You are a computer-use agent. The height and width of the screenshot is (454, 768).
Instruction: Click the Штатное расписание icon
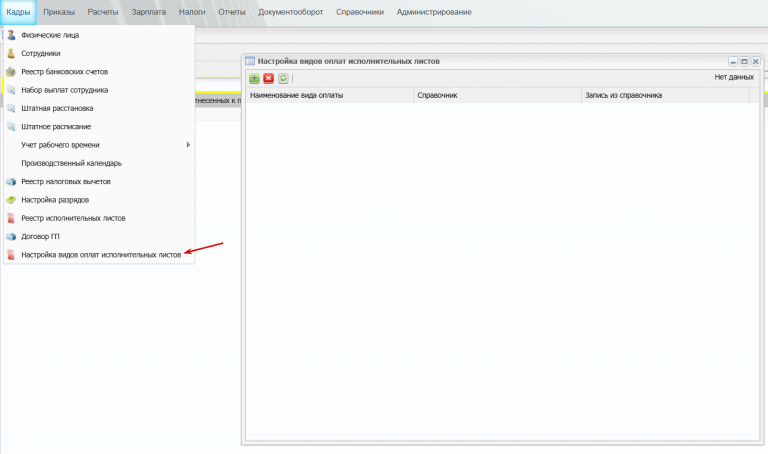click(x=11, y=127)
